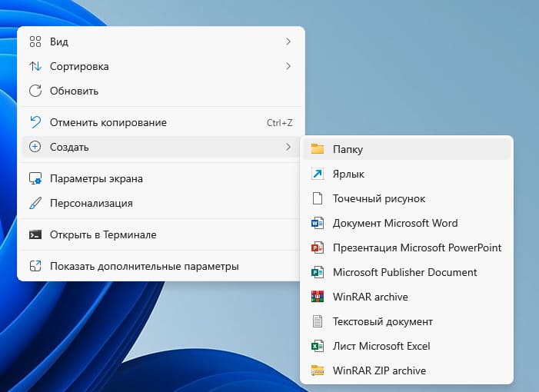
Task: Click the blank page icon for Точечный рисунок
Action: coord(318,198)
